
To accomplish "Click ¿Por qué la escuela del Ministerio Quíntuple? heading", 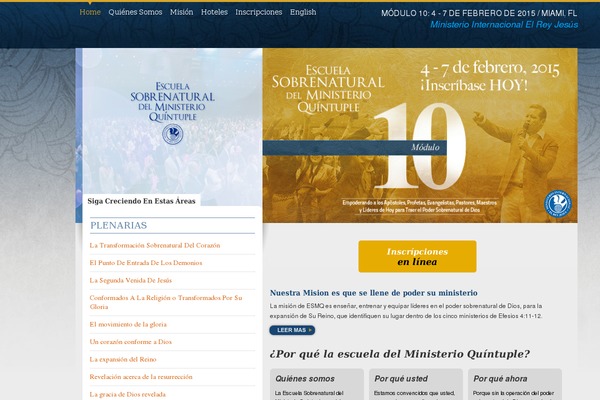I will [400, 354].
